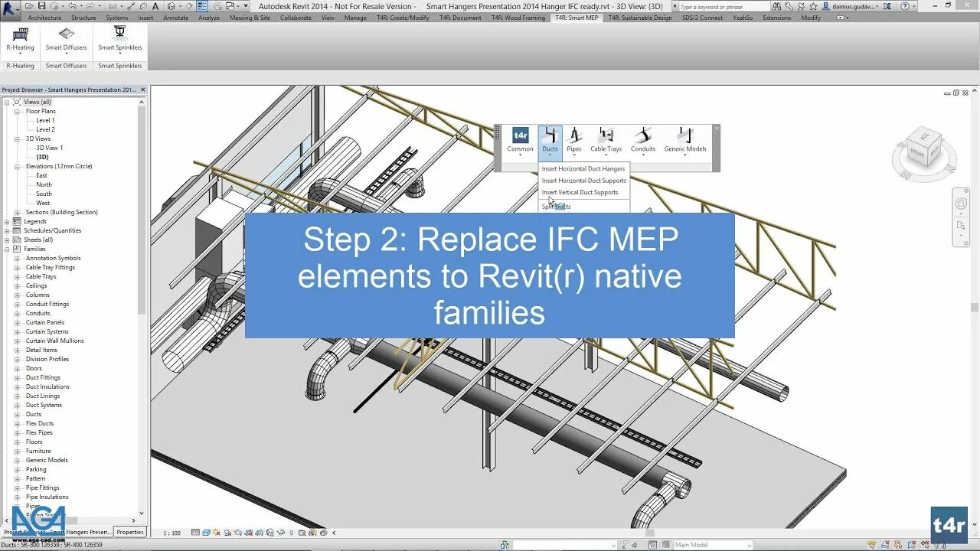The image size is (980, 551).
Task: Open the Systems ribbon tab
Action: click(117, 17)
